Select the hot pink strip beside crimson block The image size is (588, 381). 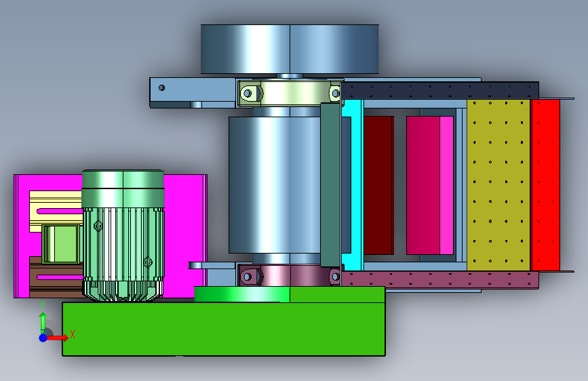pos(447,185)
